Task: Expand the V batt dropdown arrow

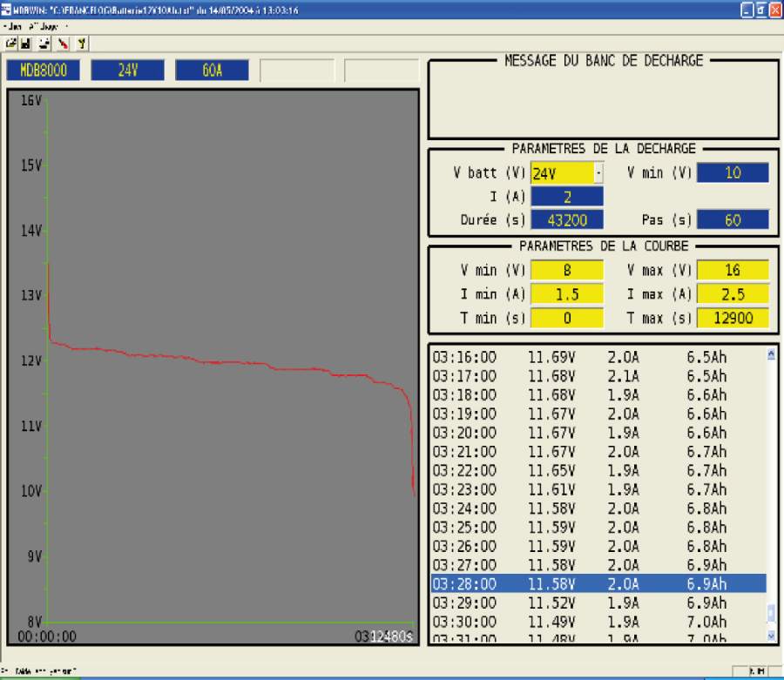Action: 598,173
